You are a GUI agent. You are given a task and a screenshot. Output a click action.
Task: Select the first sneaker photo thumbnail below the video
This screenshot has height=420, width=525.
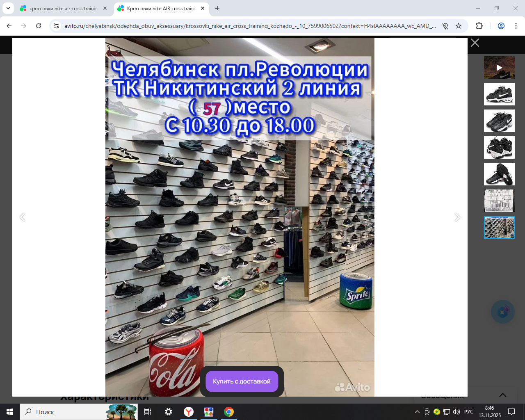pos(499,94)
